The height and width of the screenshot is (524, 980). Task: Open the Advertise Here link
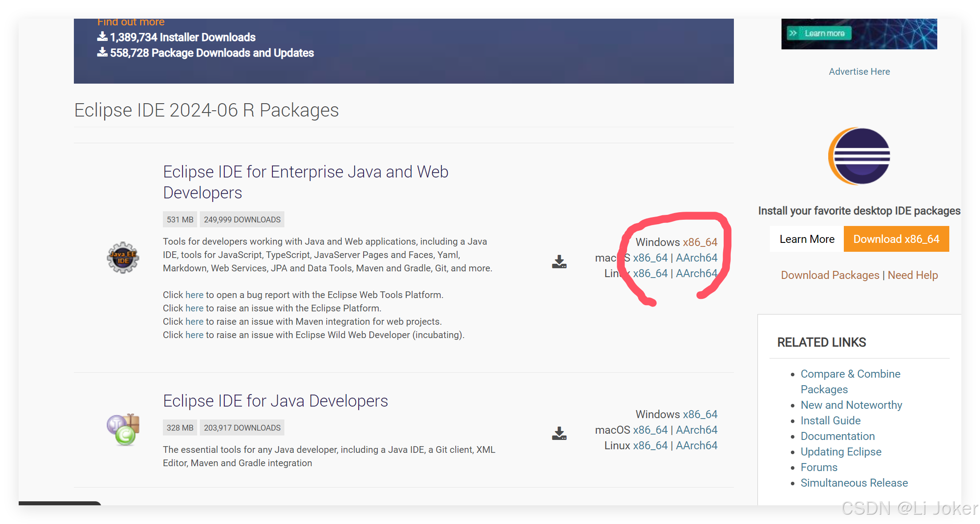pyautogui.click(x=859, y=72)
